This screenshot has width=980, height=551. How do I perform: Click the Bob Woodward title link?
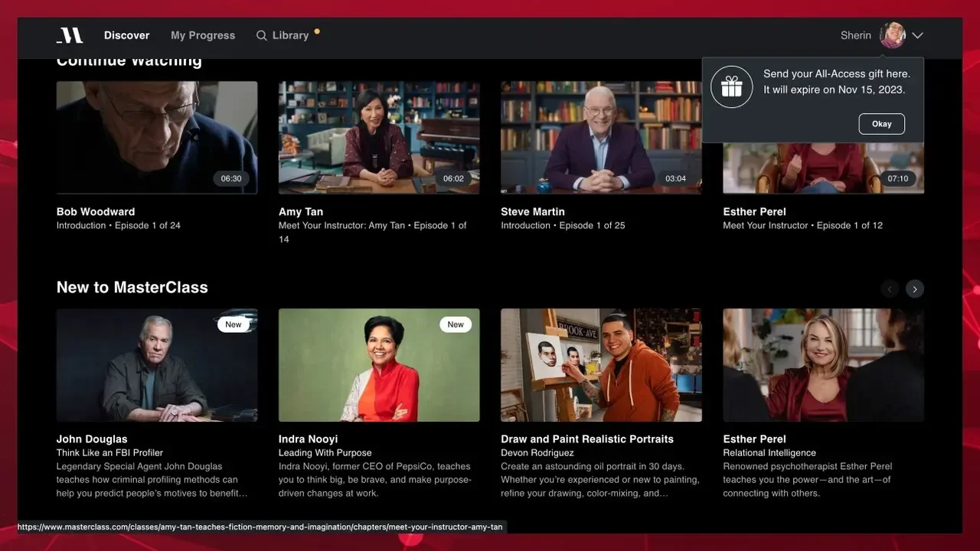pyautogui.click(x=96, y=212)
